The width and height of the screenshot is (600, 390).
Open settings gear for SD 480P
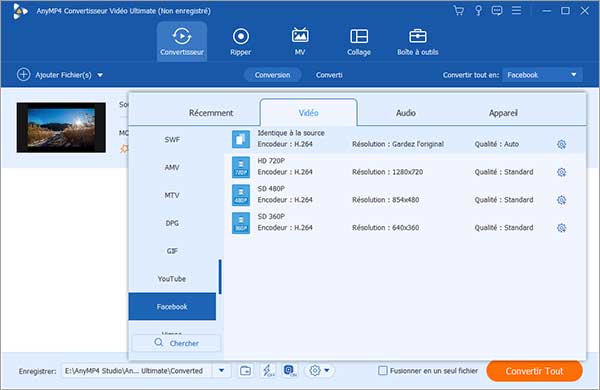coord(561,200)
